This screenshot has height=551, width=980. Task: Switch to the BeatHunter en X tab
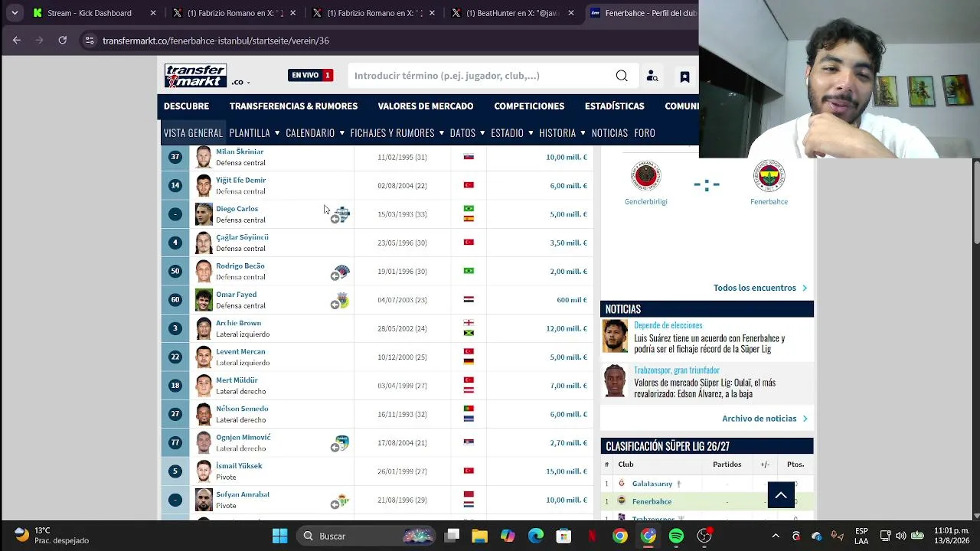512,13
